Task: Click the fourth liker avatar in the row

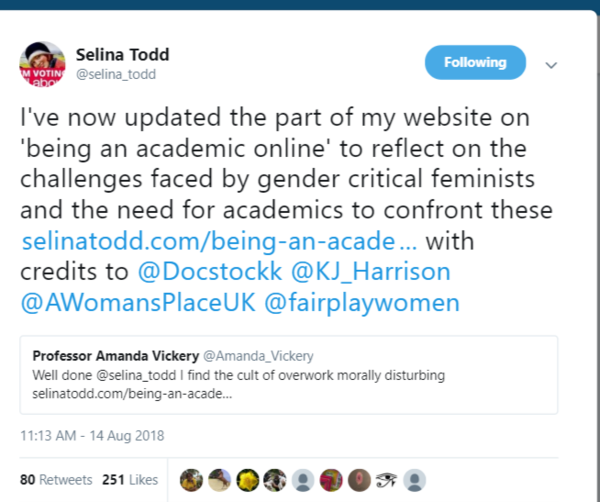Action: click(275, 479)
